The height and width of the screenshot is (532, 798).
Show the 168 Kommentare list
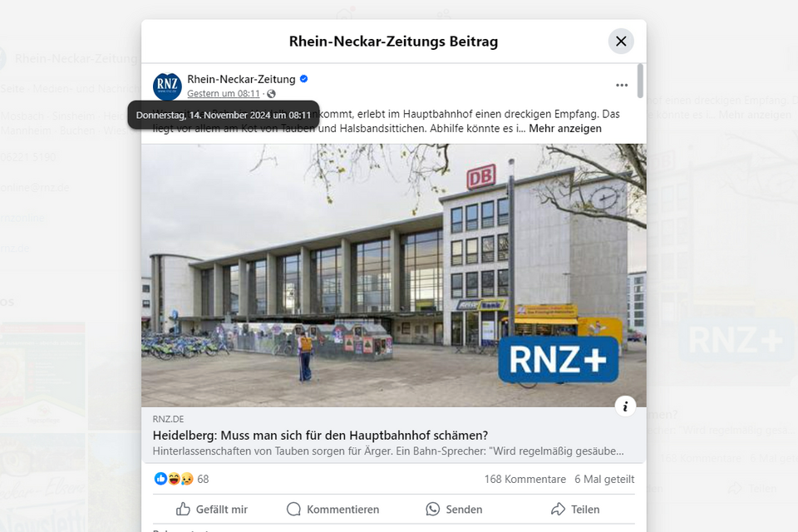[525, 479]
